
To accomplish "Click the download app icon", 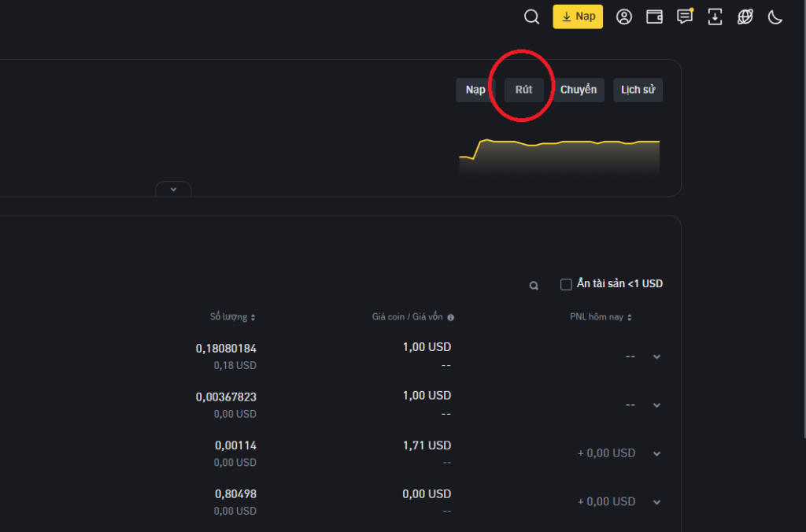I will (715, 17).
